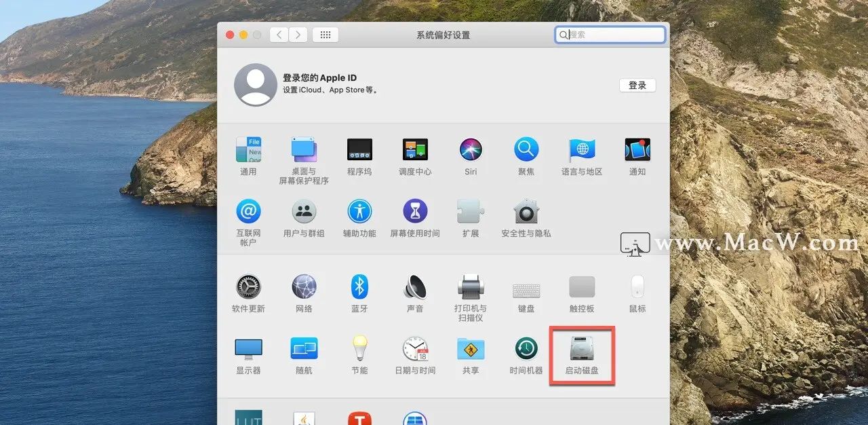This screenshot has width=868, height=425.
Task: Open 软件更新 (Software Update)
Action: [x=248, y=287]
